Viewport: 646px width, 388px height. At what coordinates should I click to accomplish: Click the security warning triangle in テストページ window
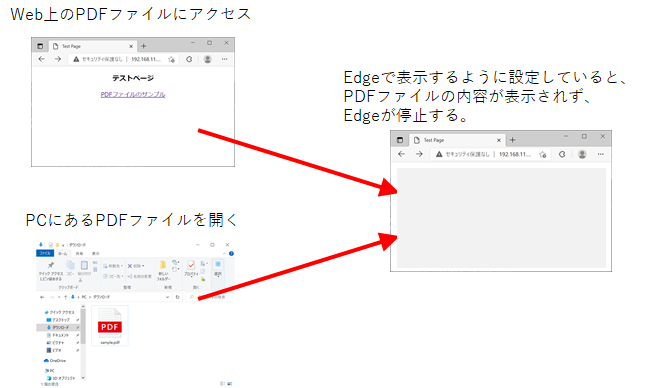point(76,59)
